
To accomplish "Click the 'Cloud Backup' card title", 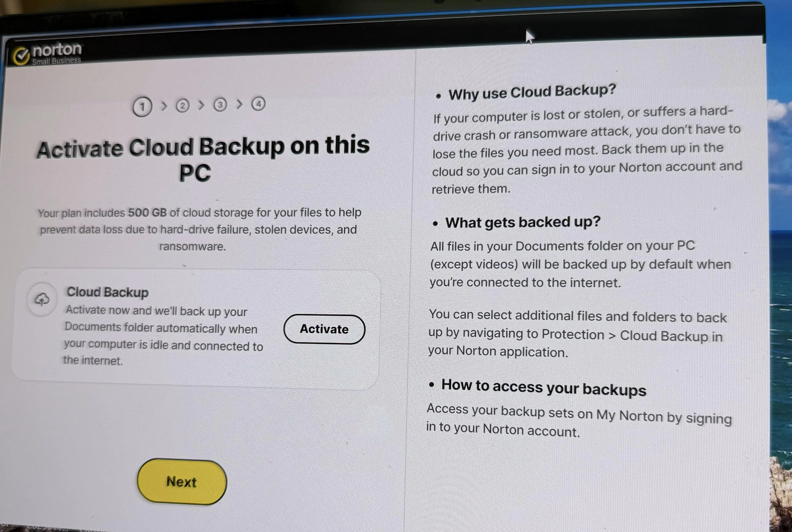I will [x=108, y=292].
